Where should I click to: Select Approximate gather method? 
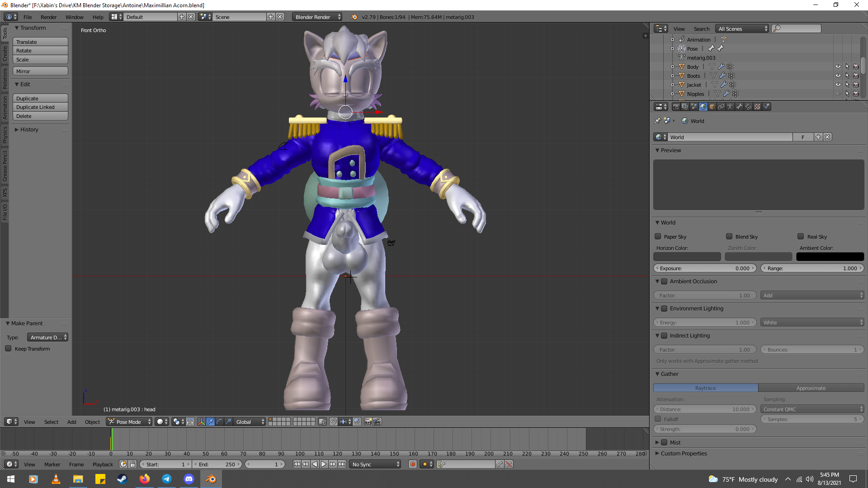[811, 388]
